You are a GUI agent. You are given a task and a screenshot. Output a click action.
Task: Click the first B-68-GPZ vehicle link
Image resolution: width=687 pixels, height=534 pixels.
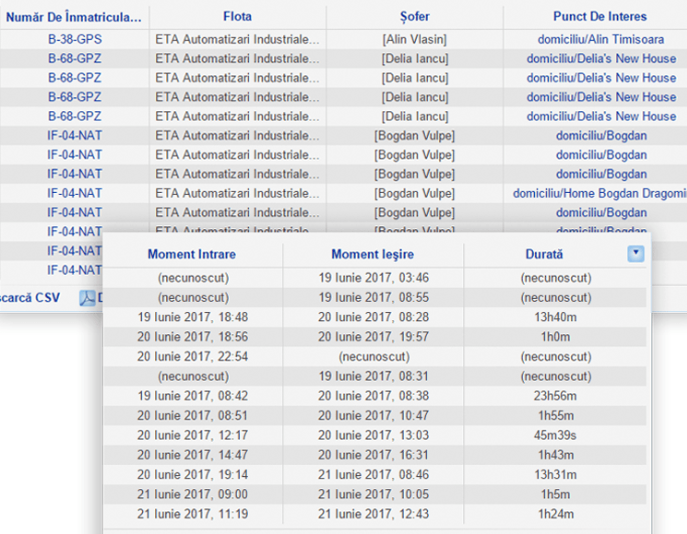(x=74, y=58)
